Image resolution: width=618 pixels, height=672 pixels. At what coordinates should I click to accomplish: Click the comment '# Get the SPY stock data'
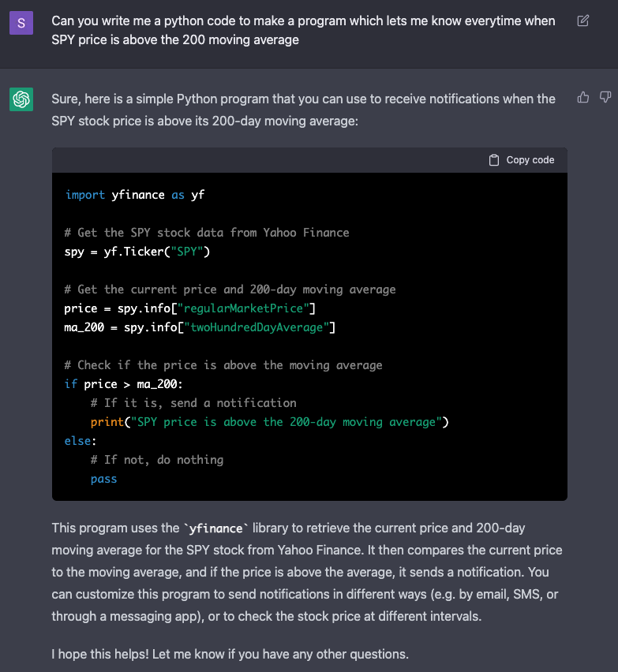click(x=207, y=233)
